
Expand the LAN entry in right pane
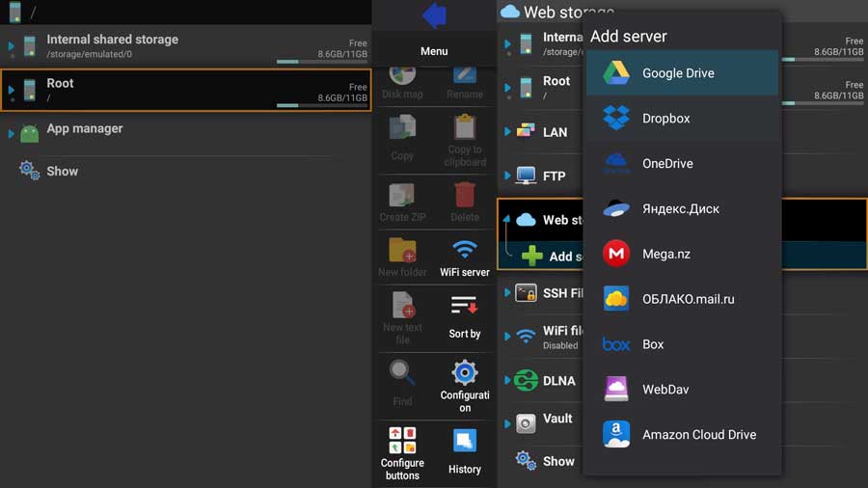coord(507,132)
